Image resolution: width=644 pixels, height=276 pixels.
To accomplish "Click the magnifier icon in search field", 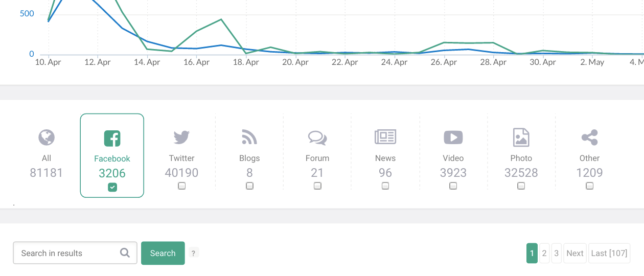I will [x=125, y=252].
